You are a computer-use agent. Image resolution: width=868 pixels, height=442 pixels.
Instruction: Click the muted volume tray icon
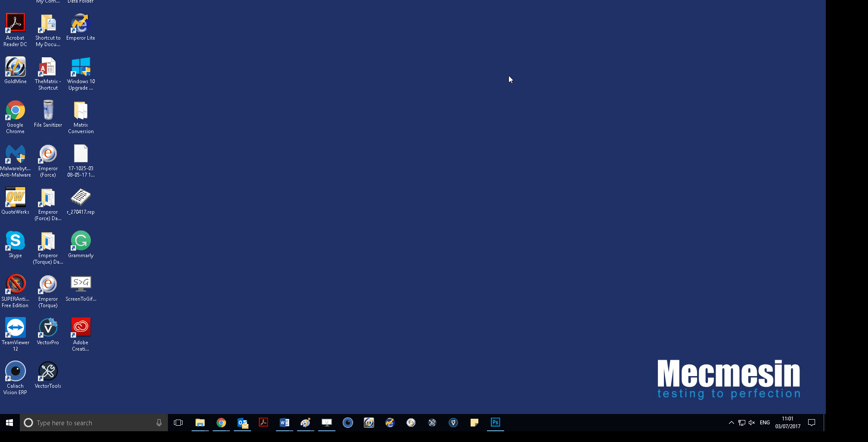click(752, 423)
